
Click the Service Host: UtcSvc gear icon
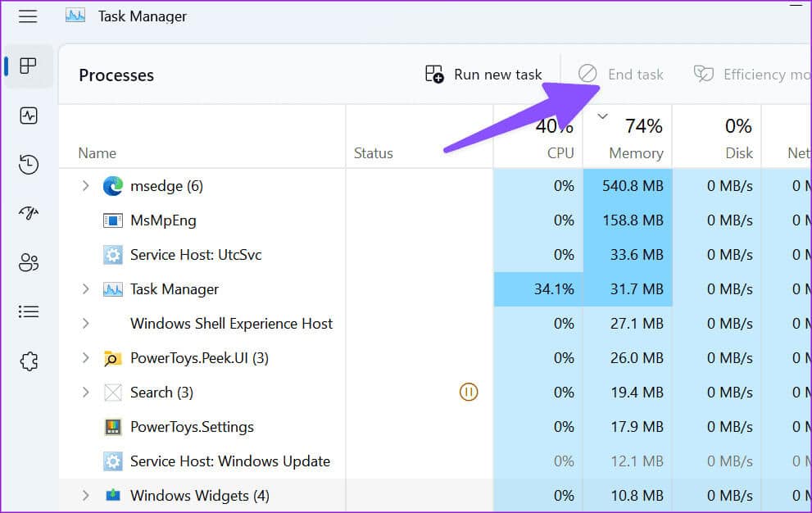click(113, 255)
